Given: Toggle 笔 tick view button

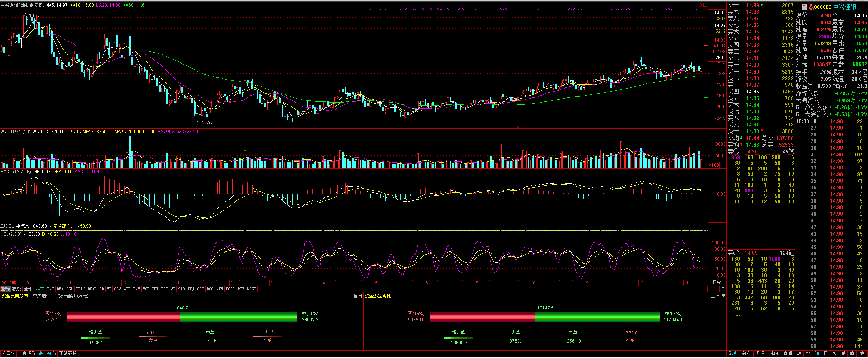Looking at the screenshot, I should (x=799, y=354).
